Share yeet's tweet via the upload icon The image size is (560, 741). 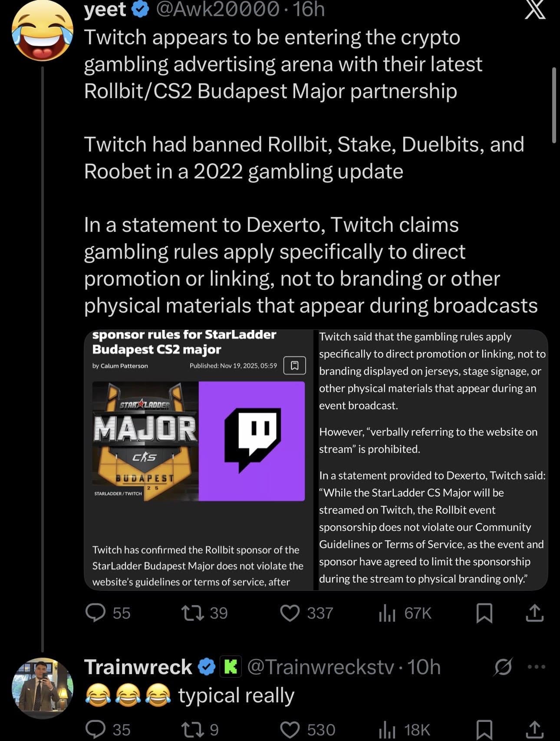(535, 613)
